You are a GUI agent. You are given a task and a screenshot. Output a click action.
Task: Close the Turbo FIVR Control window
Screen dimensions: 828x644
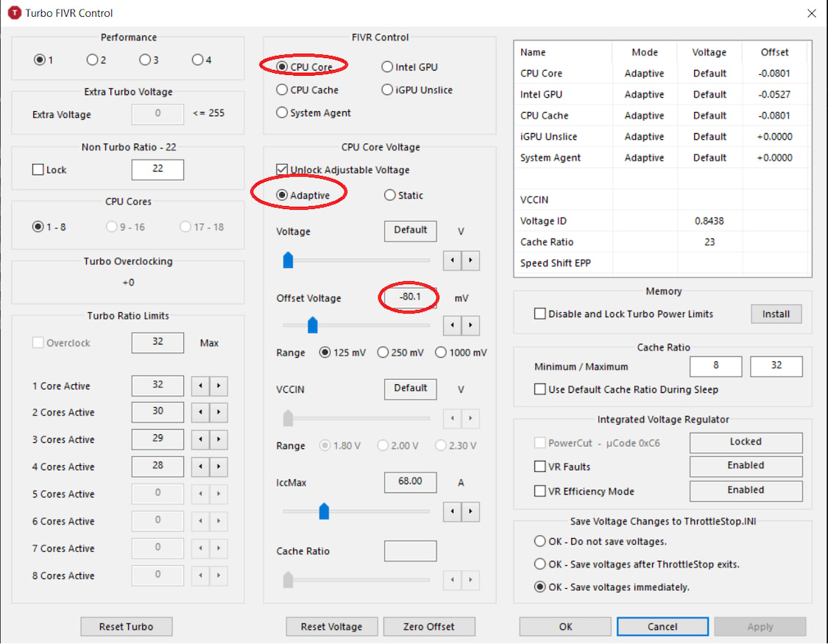tap(812, 13)
